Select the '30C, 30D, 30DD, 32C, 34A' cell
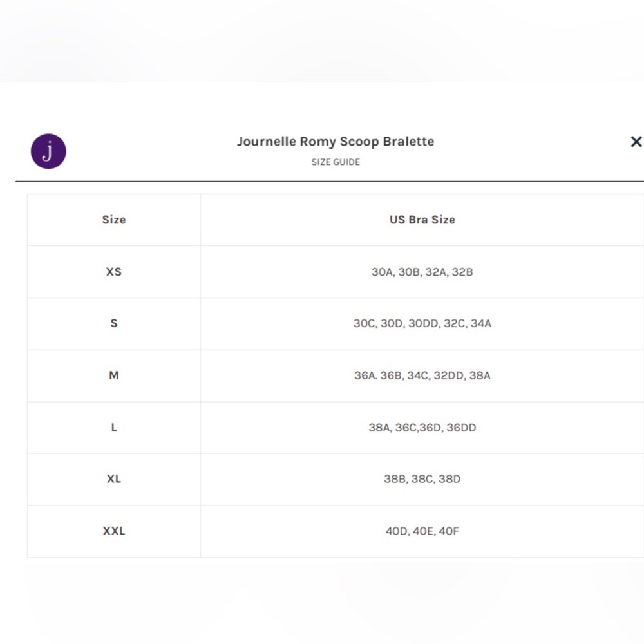The width and height of the screenshot is (644, 644). pyautogui.click(x=422, y=323)
